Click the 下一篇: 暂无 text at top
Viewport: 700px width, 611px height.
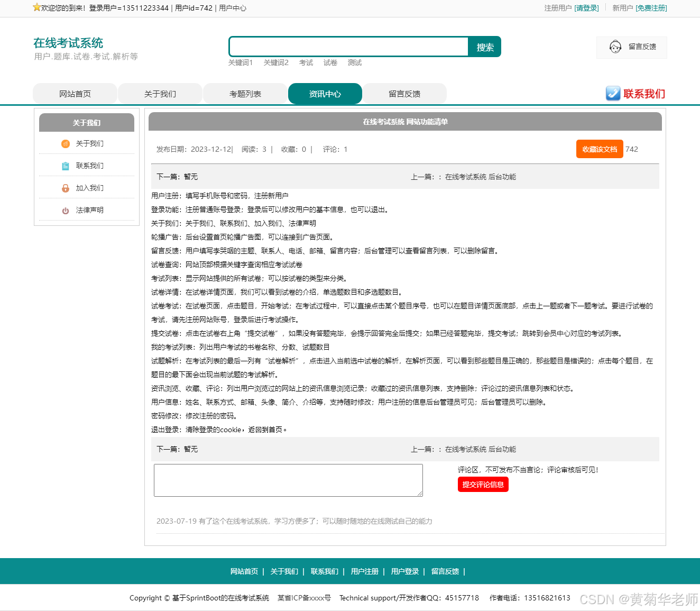click(177, 177)
